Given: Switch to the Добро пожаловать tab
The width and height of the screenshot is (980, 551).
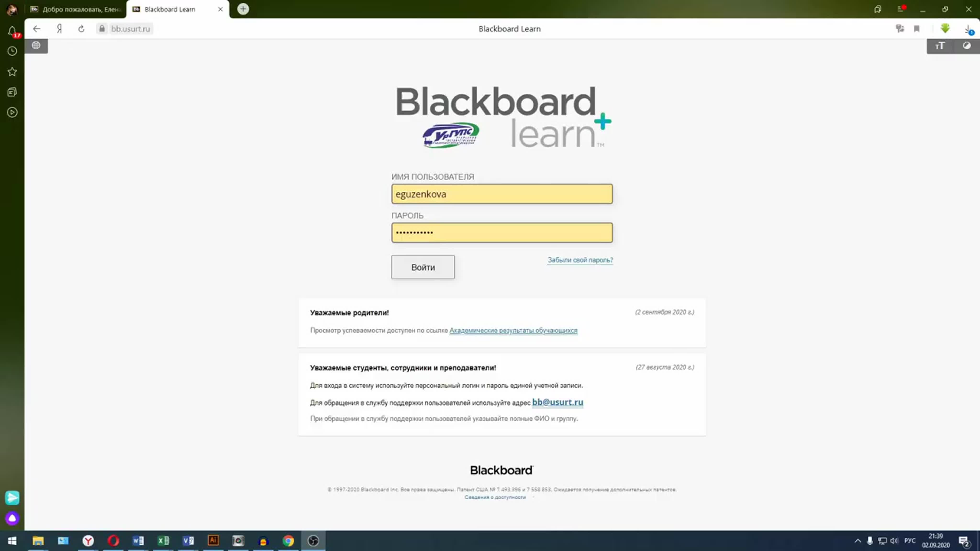Looking at the screenshot, I should pyautogui.click(x=76, y=9).
